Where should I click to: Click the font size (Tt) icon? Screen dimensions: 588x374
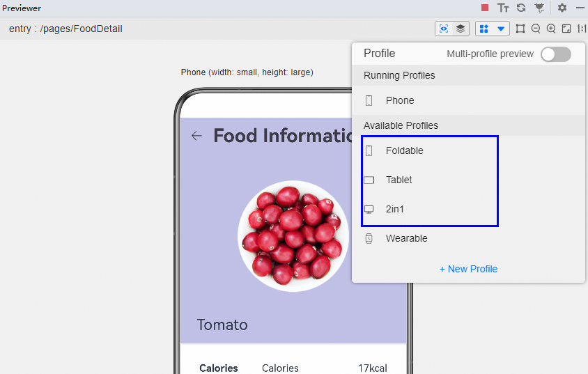tap(503, 8)
